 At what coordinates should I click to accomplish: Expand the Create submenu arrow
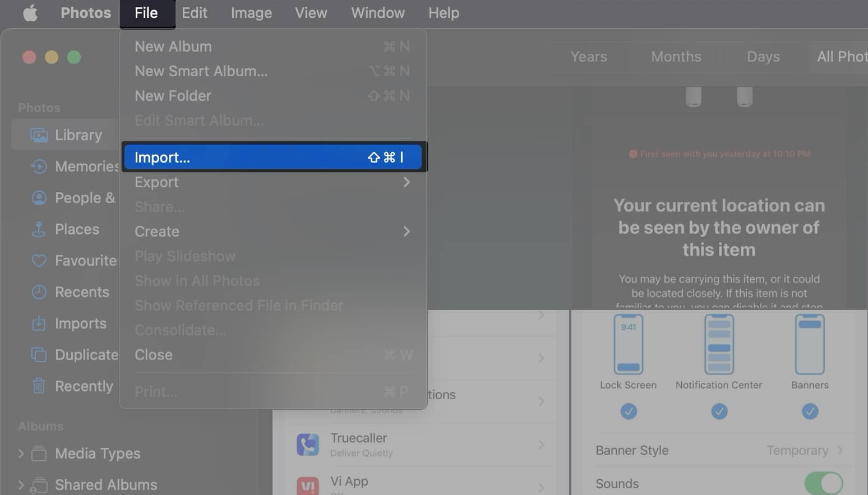(x=407, y=232)
